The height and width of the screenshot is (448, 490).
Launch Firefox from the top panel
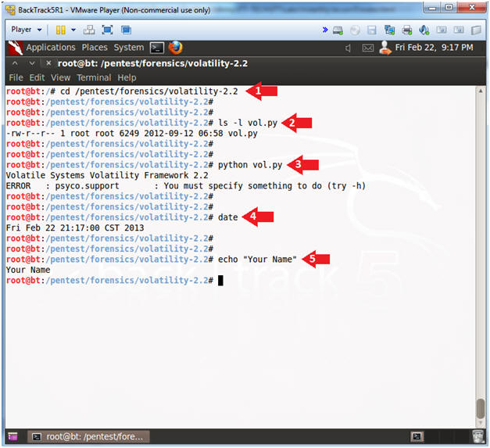pos(175,48)
